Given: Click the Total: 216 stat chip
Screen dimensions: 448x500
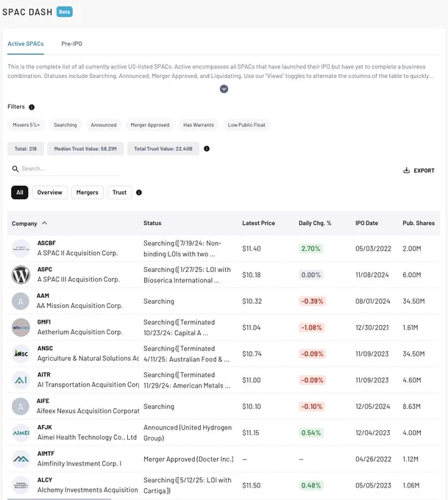Looking at the screenshot, I should tap(26, 149).
